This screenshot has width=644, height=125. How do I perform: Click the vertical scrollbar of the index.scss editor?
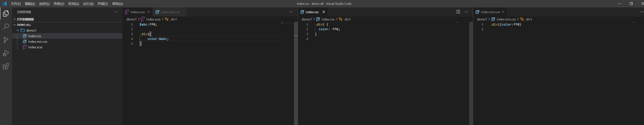[296, 73]
